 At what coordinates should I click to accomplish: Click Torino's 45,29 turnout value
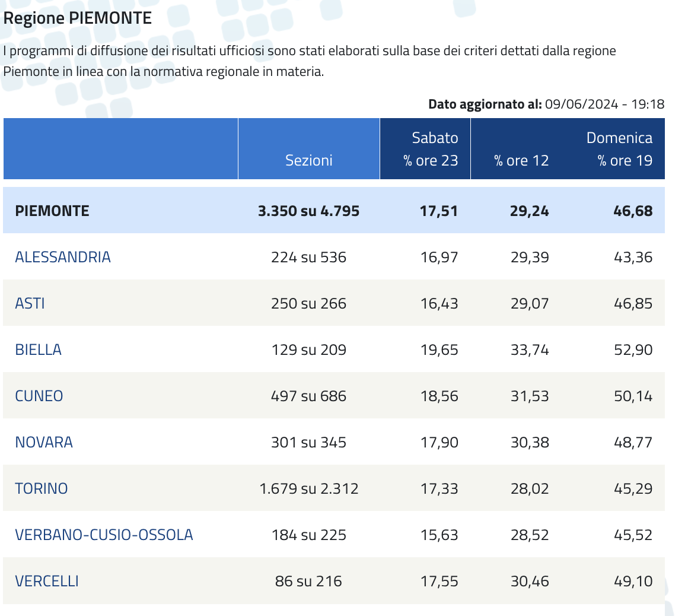pos(633,488)
